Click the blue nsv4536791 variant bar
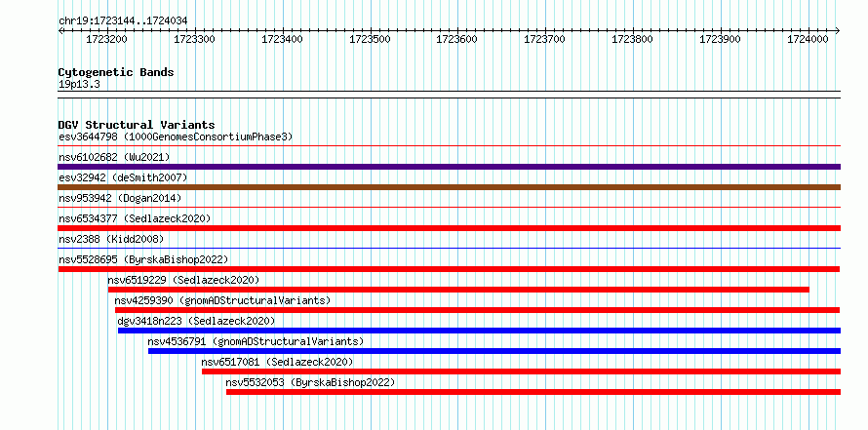This screenshot has height=430, width=868. 494,351
